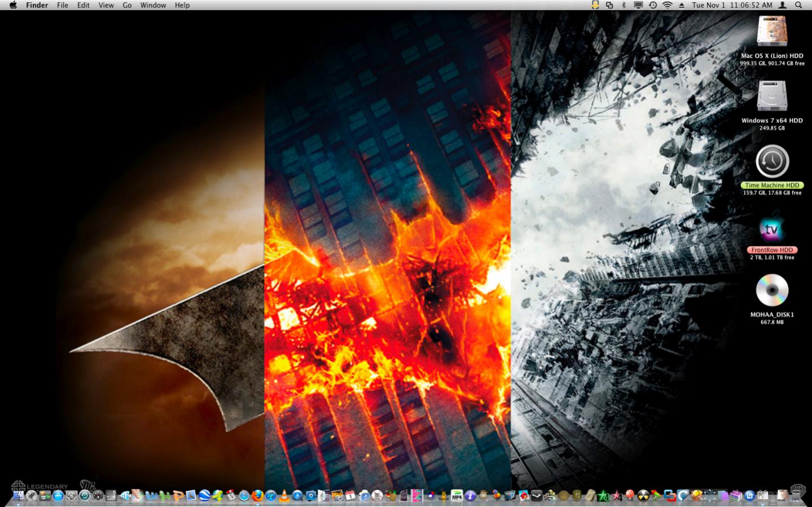Open the View menu
The height and width of the screenshot is (507, 812).
click(106, 5)
